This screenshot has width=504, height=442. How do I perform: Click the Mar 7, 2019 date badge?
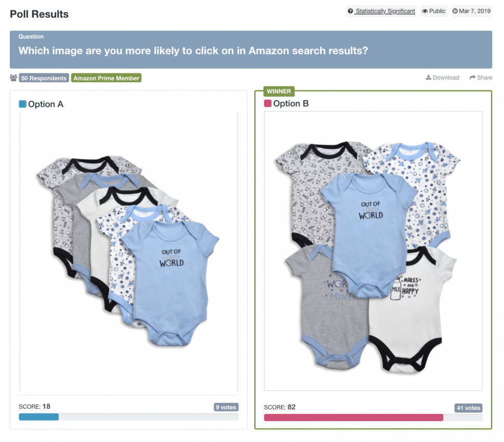(472, 11)
